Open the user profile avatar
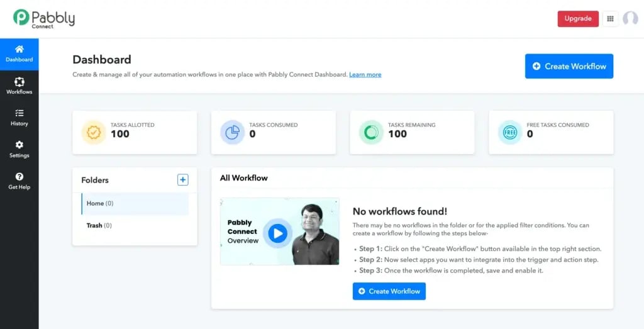The image size is (644, 329). [630, 18]
